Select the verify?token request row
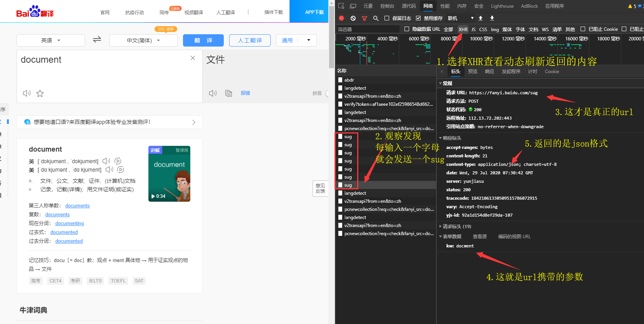This screenshot has height=324, width=644. click(x=386, y=104)
